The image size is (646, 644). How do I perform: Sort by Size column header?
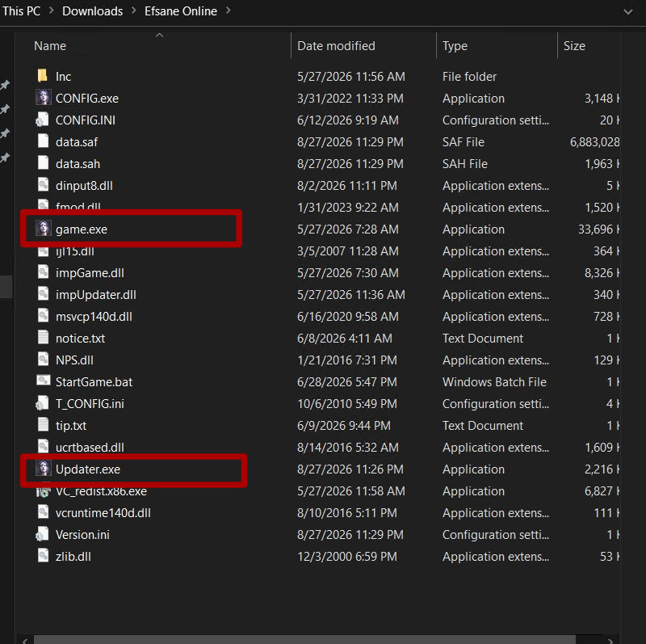point(574,46)
